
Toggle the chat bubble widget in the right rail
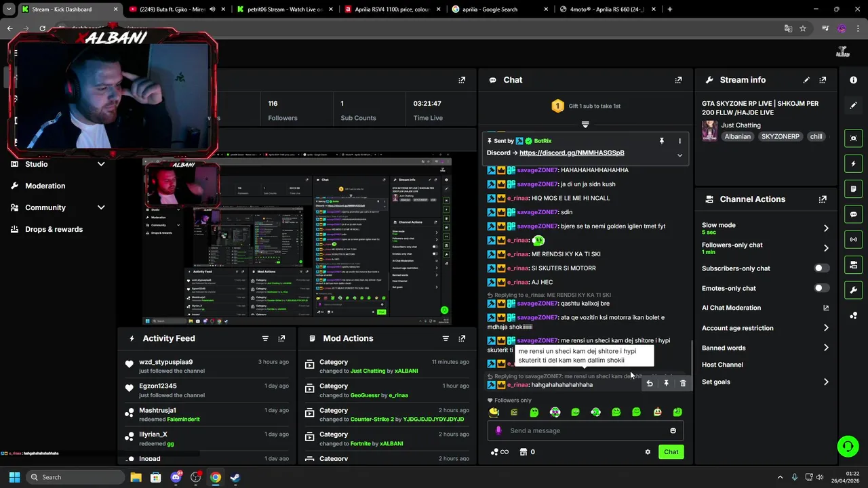(x=853, y=214)
